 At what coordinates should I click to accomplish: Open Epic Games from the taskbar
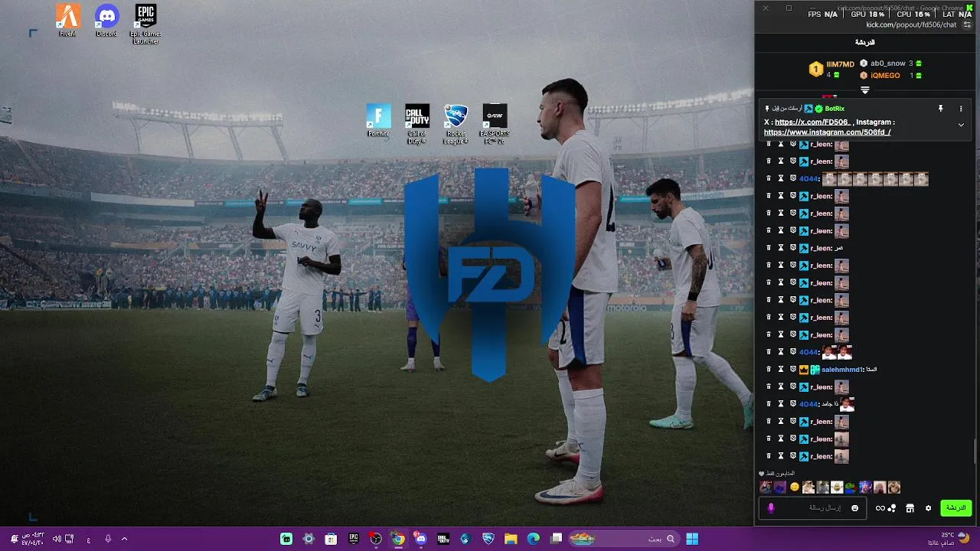[354, 539]
